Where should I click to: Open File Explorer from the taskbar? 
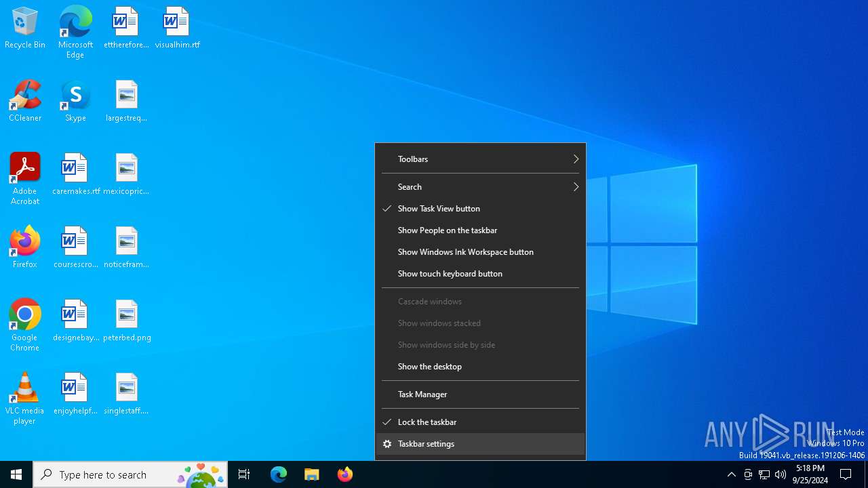click(x=312, y=474)
